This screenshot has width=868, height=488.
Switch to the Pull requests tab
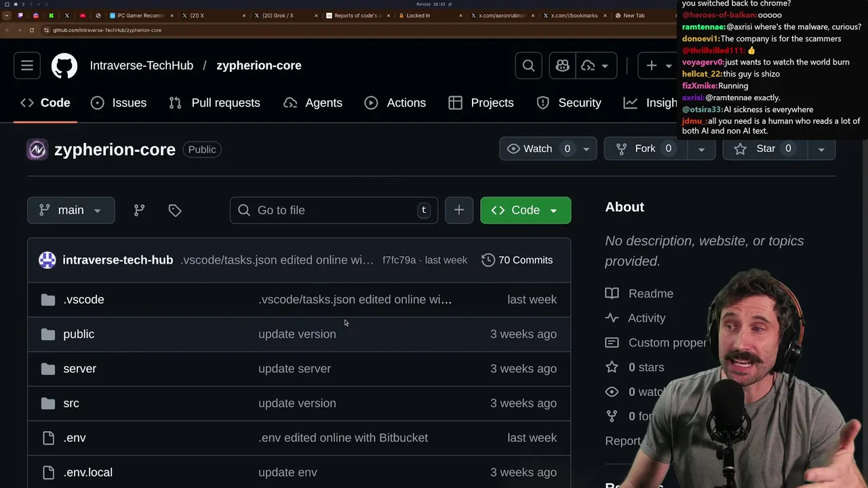pyautogui.click(x=215, y=103)
